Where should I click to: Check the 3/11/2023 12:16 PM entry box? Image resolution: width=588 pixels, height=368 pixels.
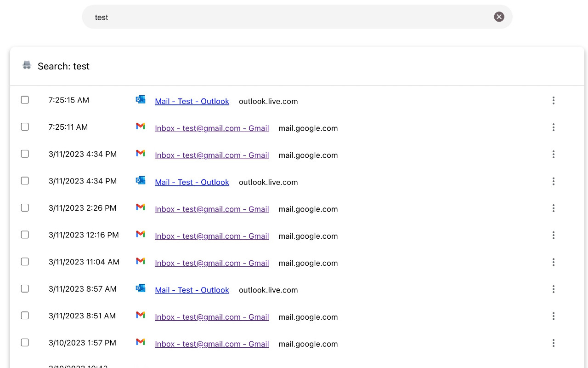pyautogui.click(x=25, y=235)
